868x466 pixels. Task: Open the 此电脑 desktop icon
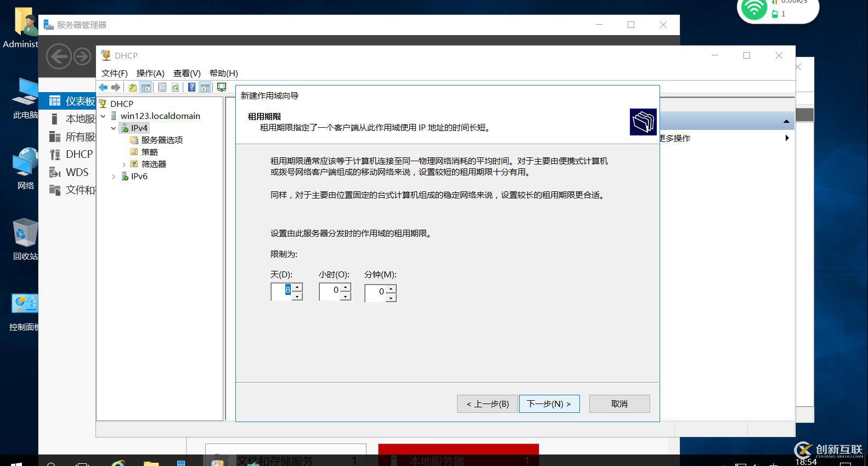[25, 98]
